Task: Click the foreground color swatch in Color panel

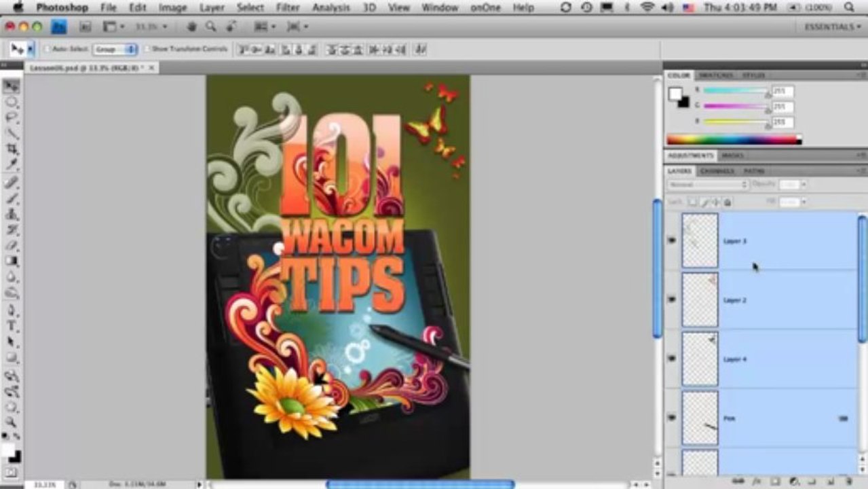Action: click(x=675, y=94)
